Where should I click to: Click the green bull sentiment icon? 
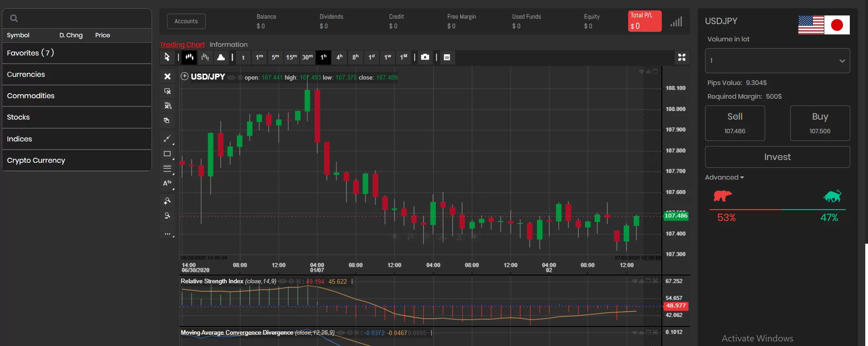point(832,196)
